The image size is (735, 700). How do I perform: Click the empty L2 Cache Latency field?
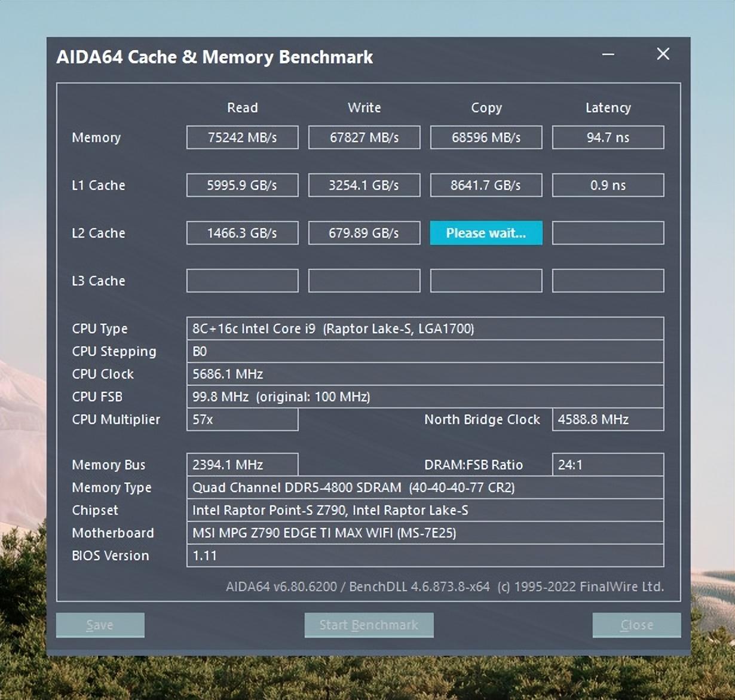(x=608, y=233)
